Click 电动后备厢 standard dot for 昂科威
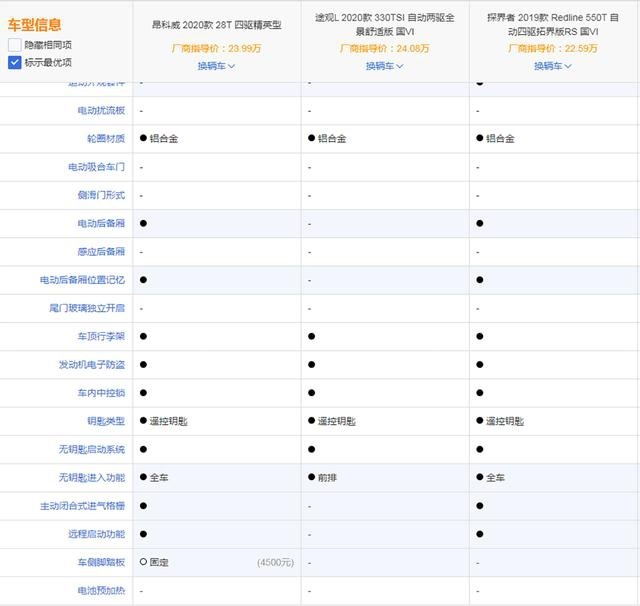Image resolution: width=640 pixels, height=606 pixels. (143, 223)
